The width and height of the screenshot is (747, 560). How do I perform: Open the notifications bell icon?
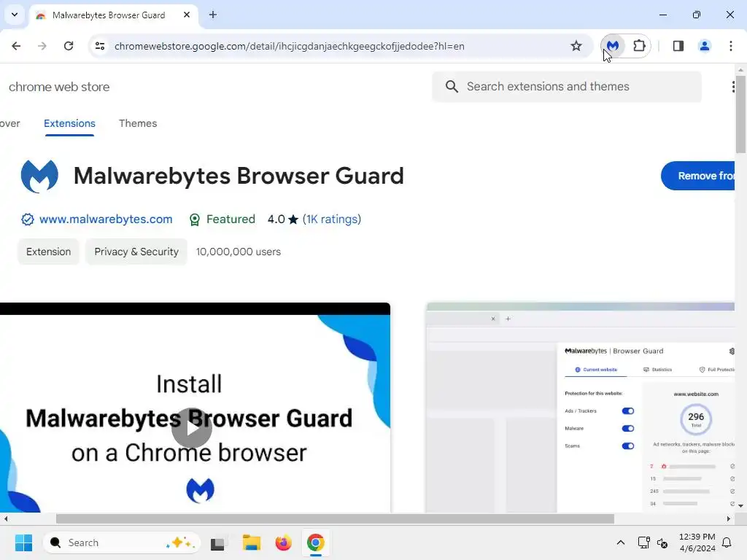(727, 542)
